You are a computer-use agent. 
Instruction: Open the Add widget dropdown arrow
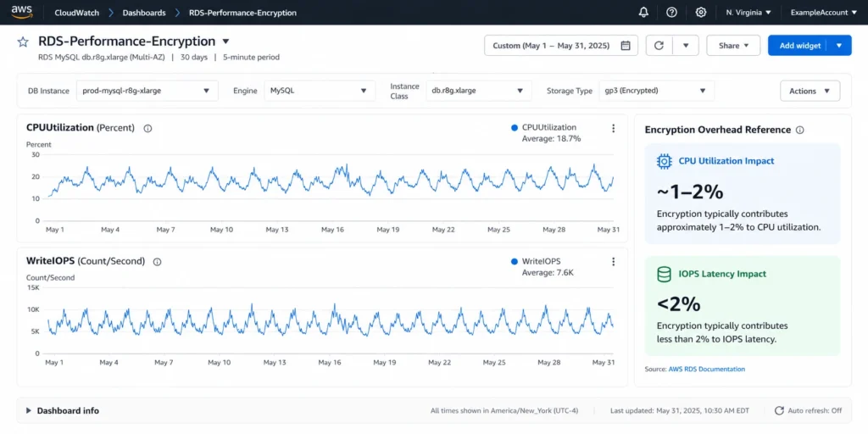coord(839,46)
